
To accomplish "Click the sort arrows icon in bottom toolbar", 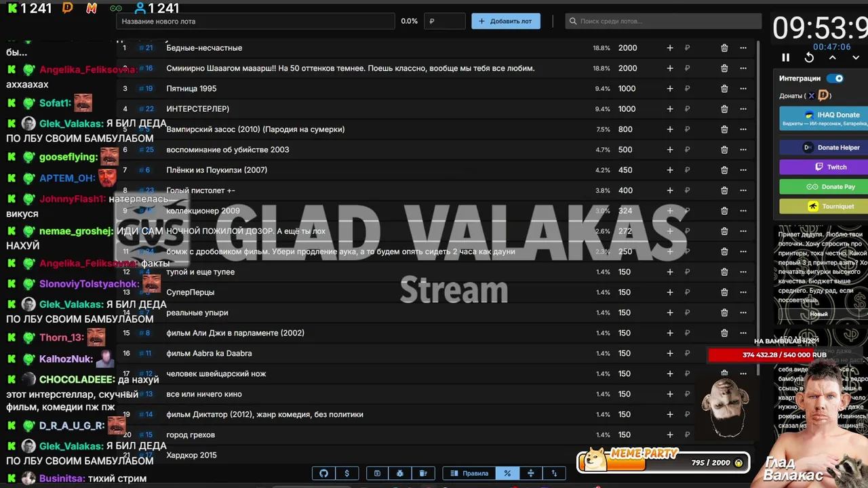I will point(553,473).
